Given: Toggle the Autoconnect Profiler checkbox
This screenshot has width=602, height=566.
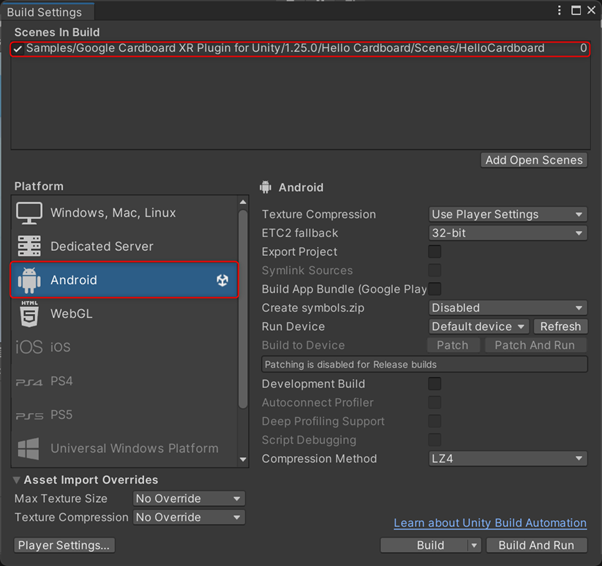Looking at the screenshot, I should (x=435, y=402).
